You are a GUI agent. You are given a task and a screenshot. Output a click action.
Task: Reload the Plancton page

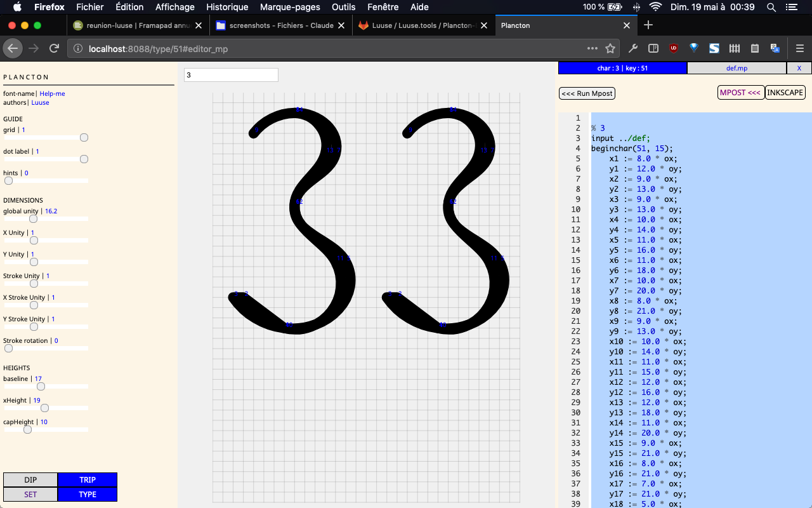click(x=55, y=48)
